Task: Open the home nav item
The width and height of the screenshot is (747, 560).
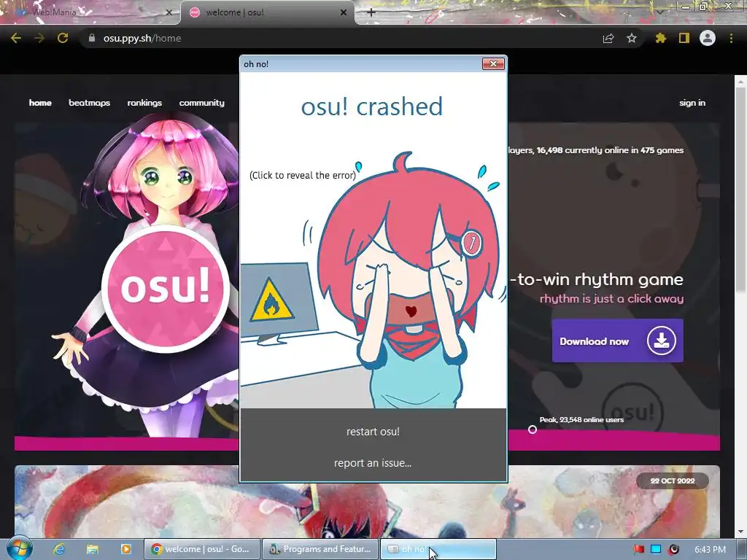Action: click(x=40, y=103)
